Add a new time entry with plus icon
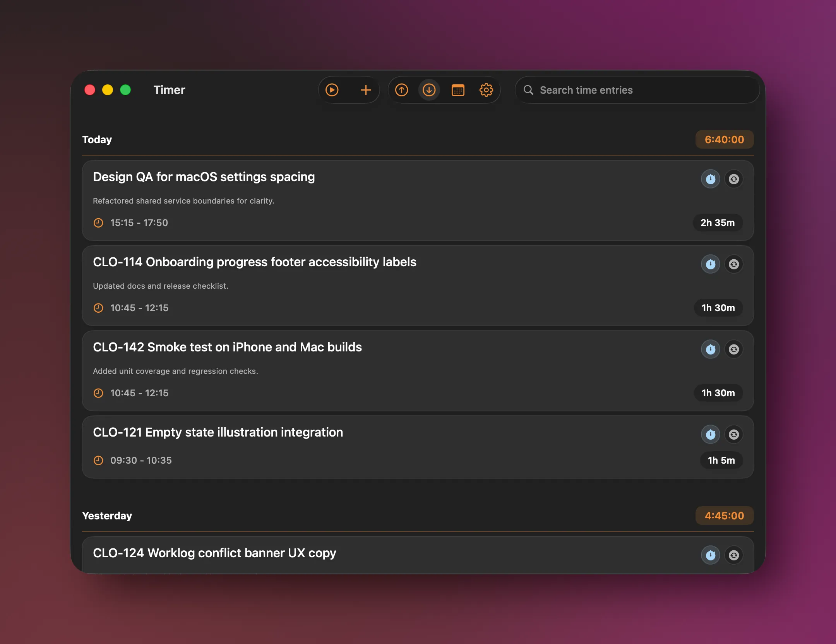836x644 pixels. (365, 90)
